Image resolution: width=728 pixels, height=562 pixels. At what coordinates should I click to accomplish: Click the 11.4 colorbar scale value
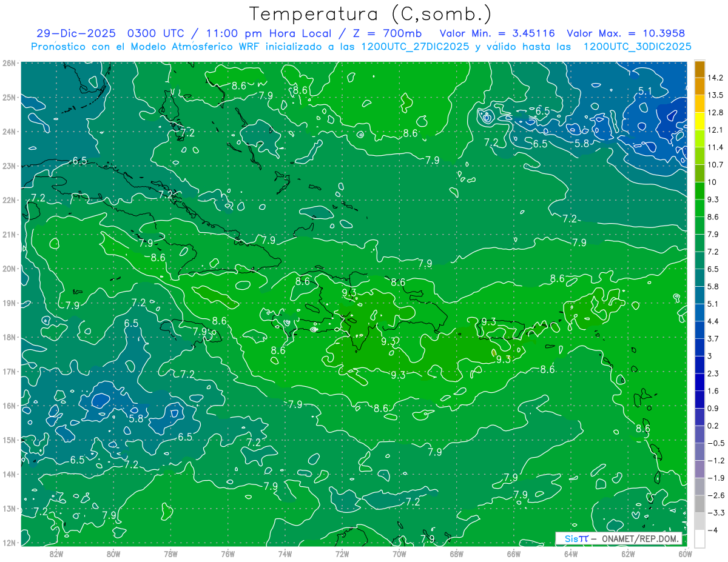click(715, 147)
